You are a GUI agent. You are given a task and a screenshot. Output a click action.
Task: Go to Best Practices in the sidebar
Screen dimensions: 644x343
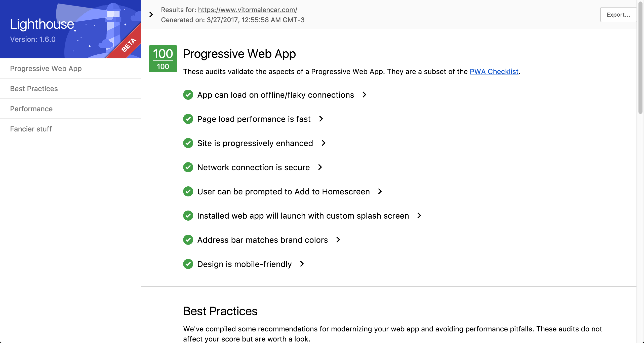coord(34,89)
